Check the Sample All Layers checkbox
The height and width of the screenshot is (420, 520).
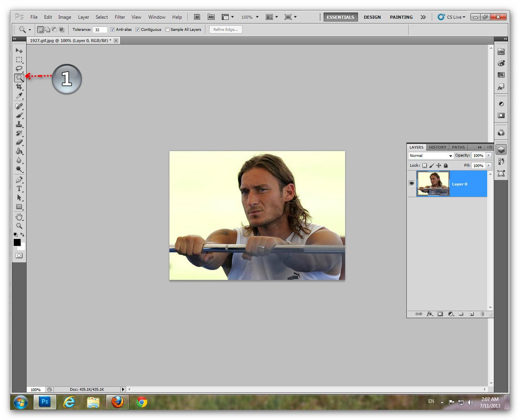coord(167,30)
